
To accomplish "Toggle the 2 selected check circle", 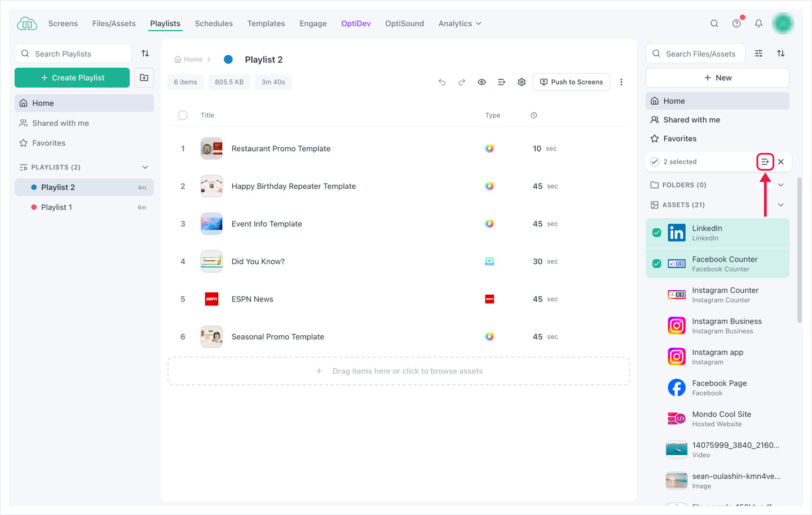I will tap(655, 162).
